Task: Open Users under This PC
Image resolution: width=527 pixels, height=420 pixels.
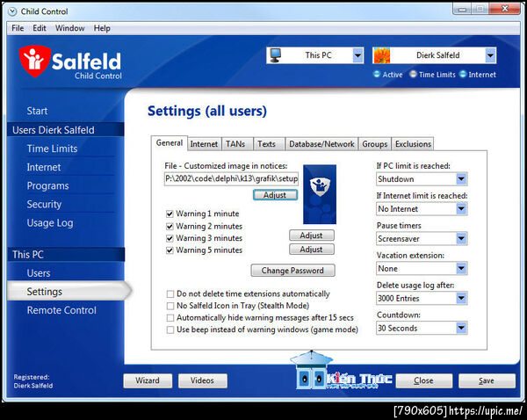Action: coord(39,273)
